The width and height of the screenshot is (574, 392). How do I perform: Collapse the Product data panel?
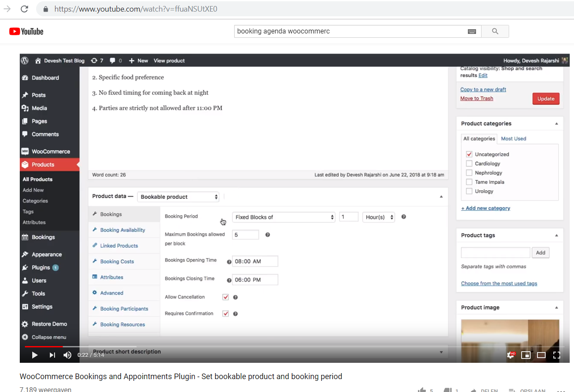tap(441, 197)
